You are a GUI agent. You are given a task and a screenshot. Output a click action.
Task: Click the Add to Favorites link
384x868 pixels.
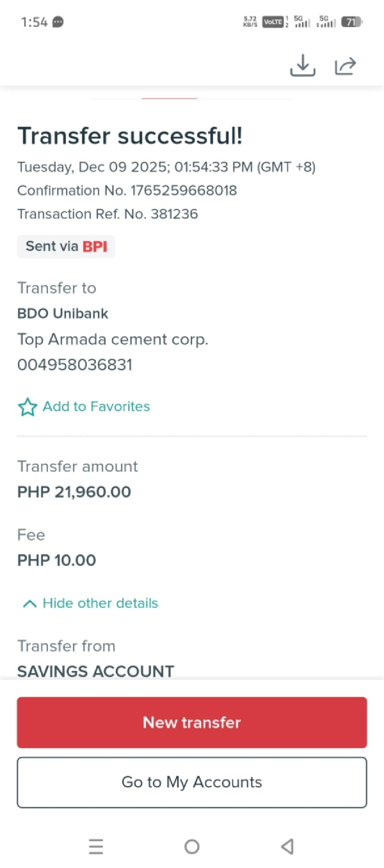pyautogui.click(x=96, y=407)
